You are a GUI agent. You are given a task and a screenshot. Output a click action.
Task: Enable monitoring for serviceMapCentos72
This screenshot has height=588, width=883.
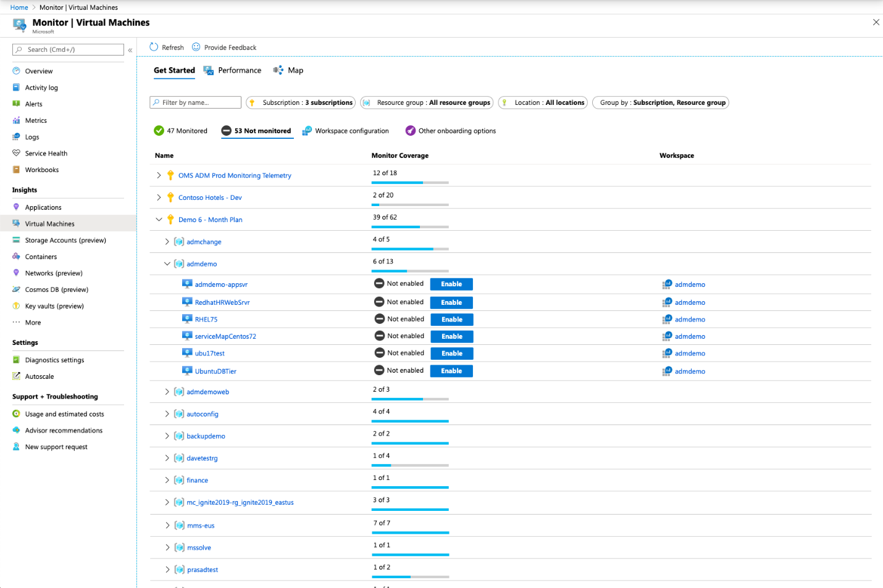pos(451,337)
